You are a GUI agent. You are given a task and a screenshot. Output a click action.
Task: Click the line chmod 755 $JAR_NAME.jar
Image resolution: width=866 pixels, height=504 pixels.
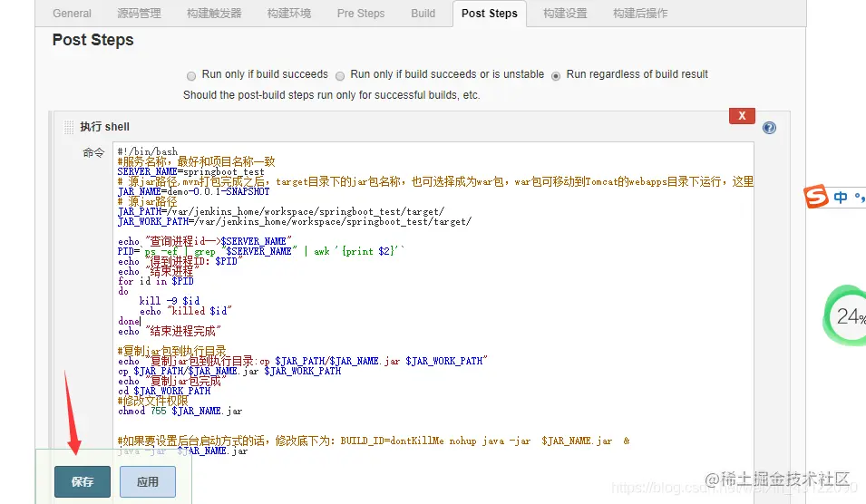[x=180, y=411]
